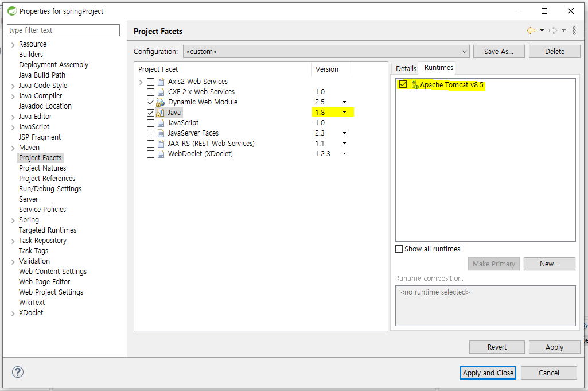The height and width of the screenshot is (391, 588).
Task: Open Dynamic Web Module version dropdown
Action: [344, 102]
